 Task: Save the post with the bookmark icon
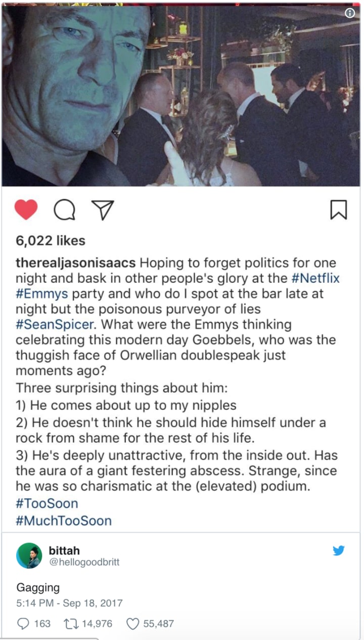(x=338, y=210)
